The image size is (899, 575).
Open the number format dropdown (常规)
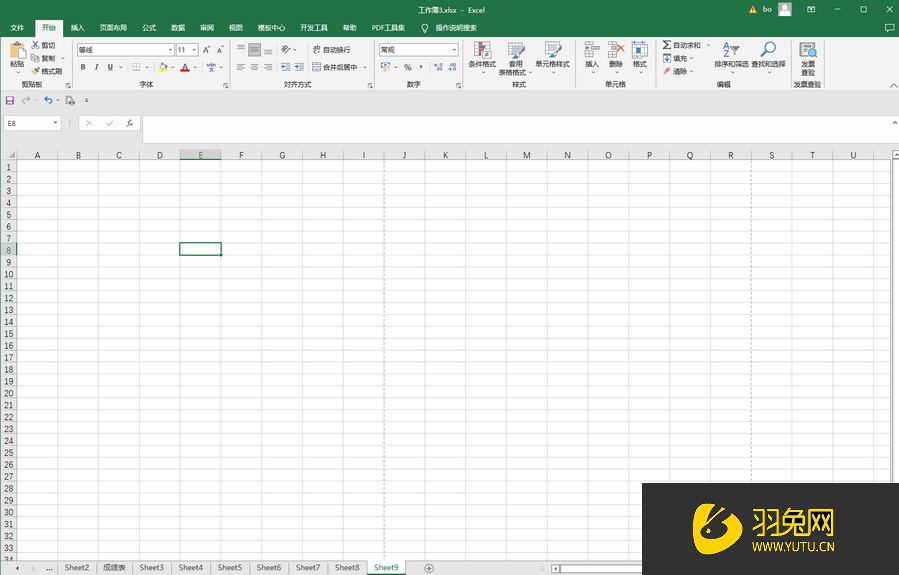[x=454, y=49]
